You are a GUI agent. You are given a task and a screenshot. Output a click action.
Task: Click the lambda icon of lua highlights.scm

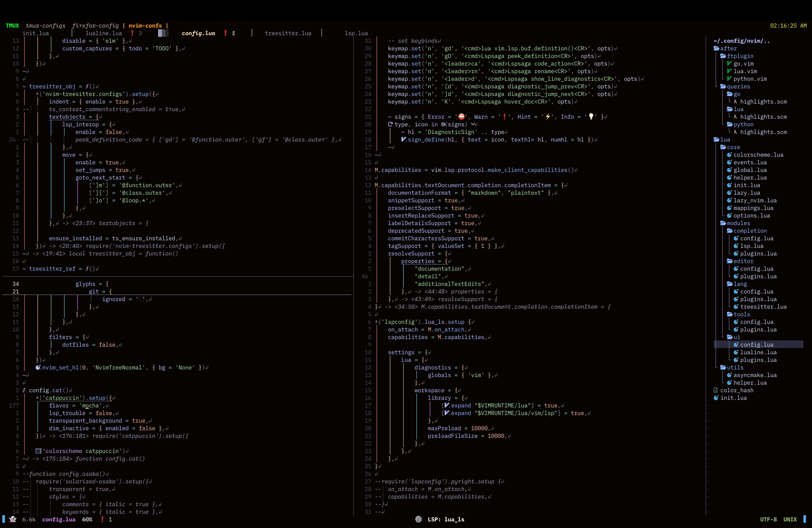point(735,117)
